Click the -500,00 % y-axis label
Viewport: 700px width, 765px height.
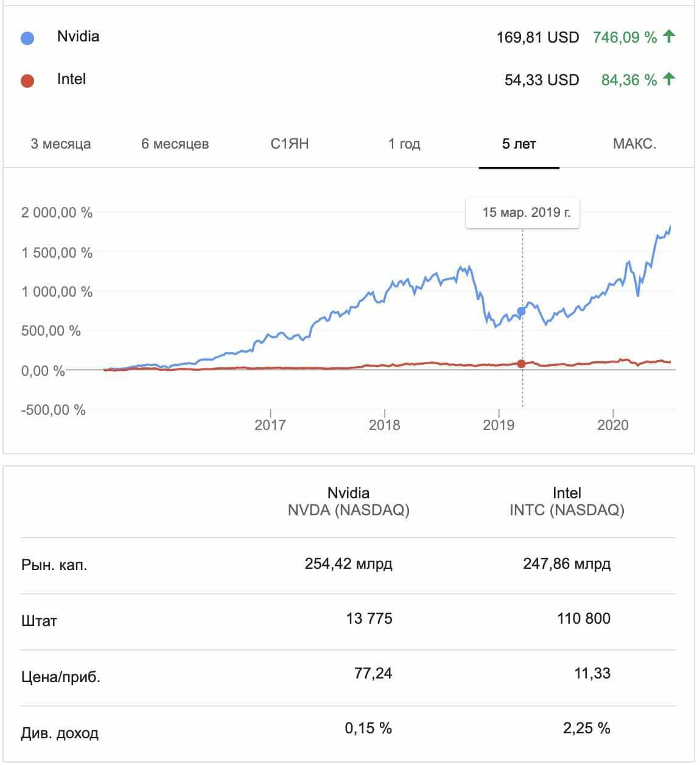tap(53, 410)
